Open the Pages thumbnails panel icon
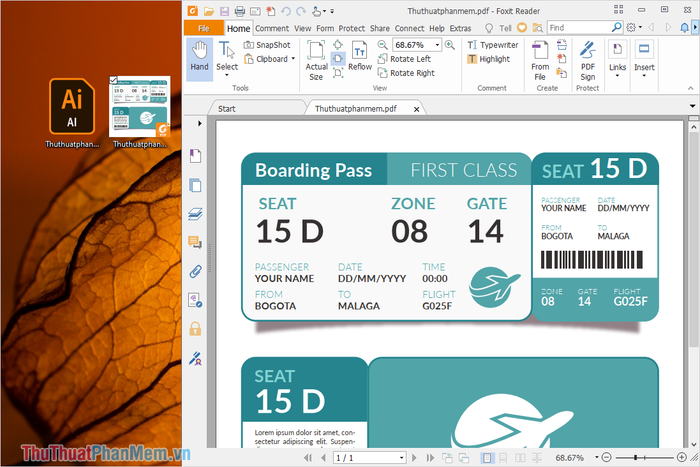The height and width of the screenshot is (467, 700). click(x=195, y=185)
